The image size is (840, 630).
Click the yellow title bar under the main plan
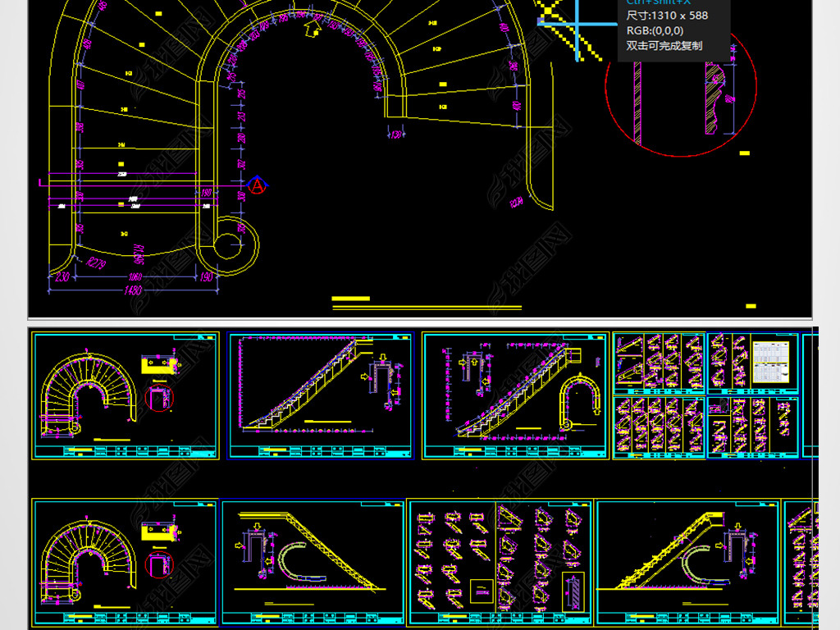350,299
